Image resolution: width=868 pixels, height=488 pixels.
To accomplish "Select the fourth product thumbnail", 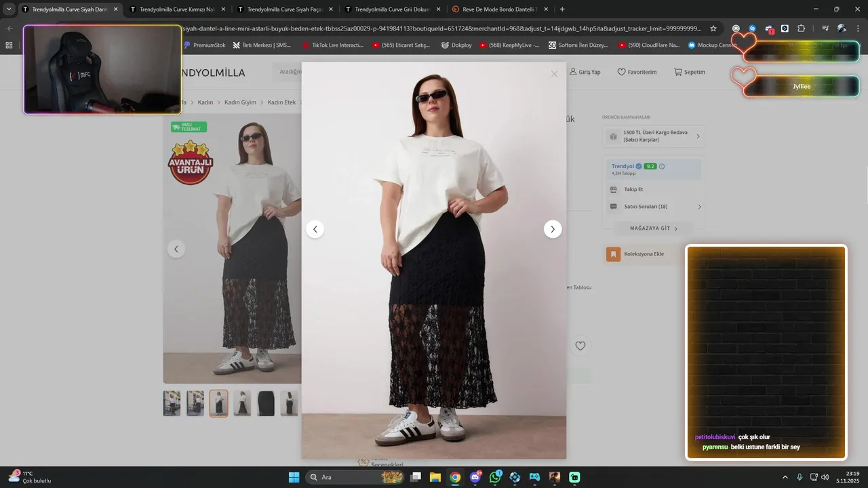I will pyautogui.click(x=242, y=403).
